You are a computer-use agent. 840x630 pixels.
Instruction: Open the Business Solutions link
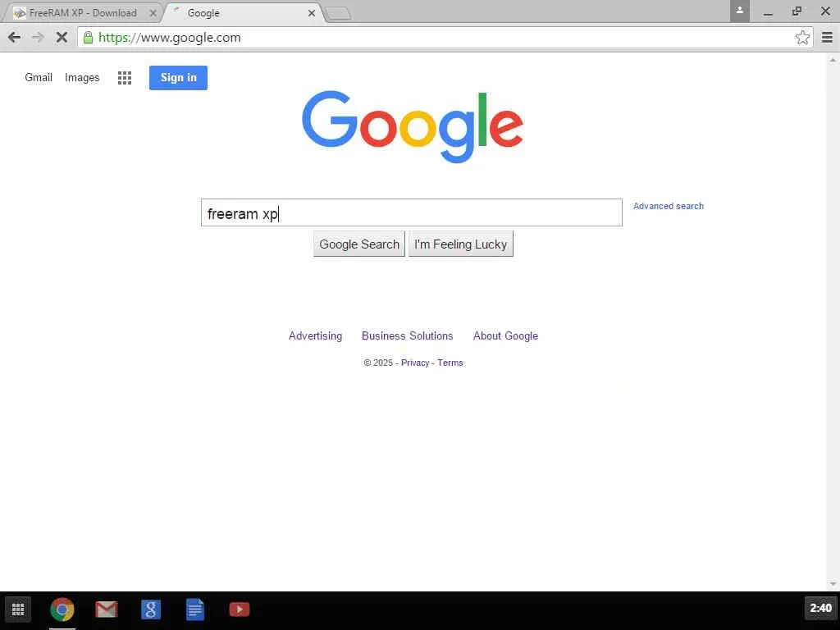click(x=407, y=336)
